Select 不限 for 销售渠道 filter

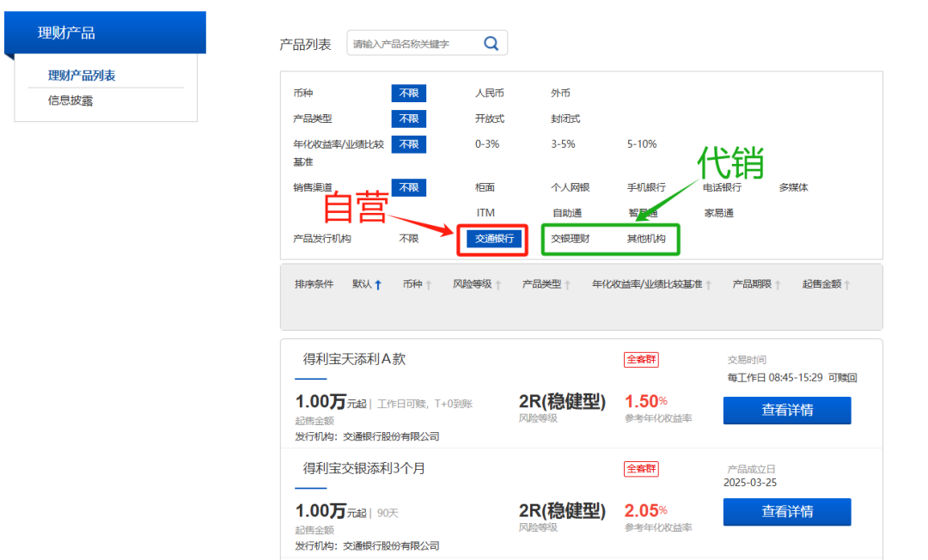click(408, 187)
